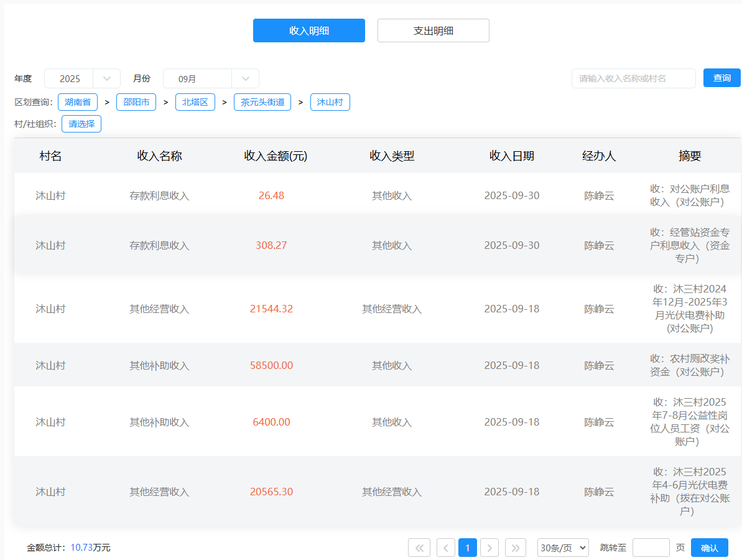Open the 30条/页 page size selector
742x560 pixels.
(x=563, y=548)
